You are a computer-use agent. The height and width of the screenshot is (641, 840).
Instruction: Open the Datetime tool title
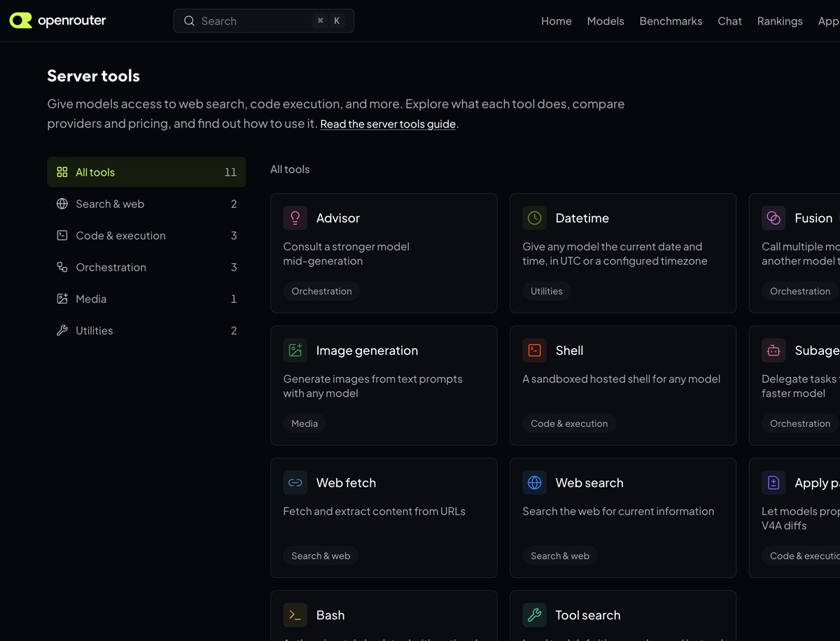click(x=582, y=218)
